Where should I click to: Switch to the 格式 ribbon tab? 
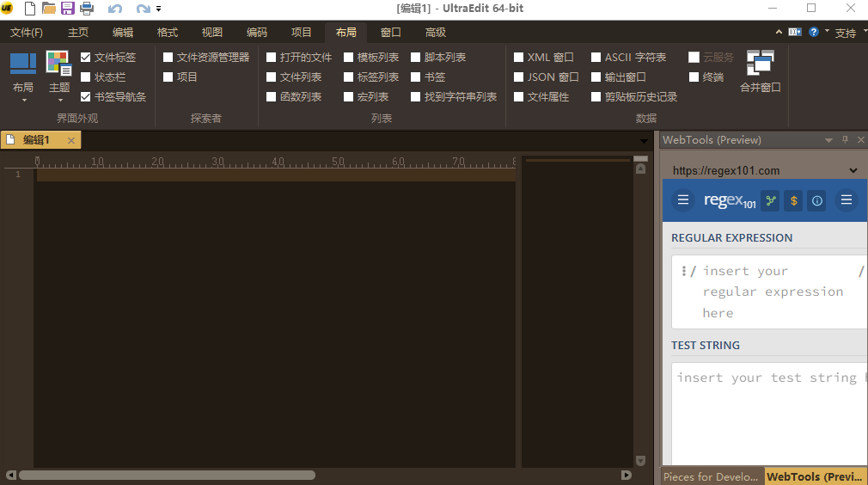click(x=168, y=33)
